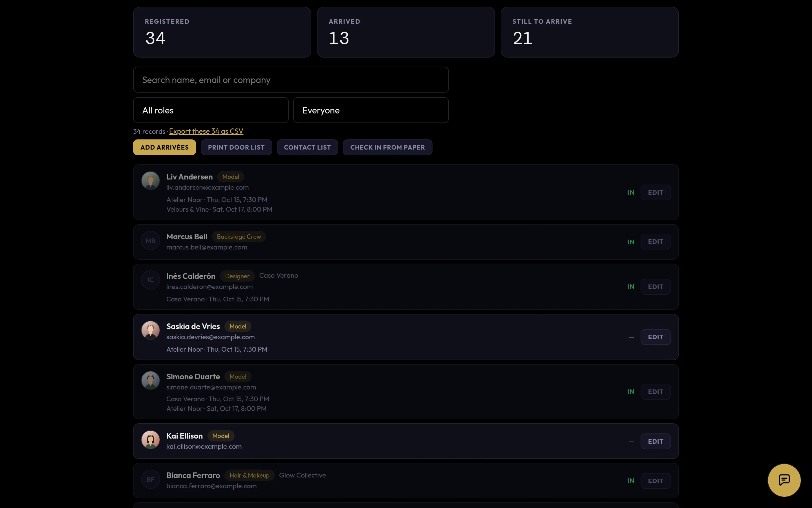Click kai.ellison@example.com email
This screenshot has height=508, width=812.
coord(204,446)
